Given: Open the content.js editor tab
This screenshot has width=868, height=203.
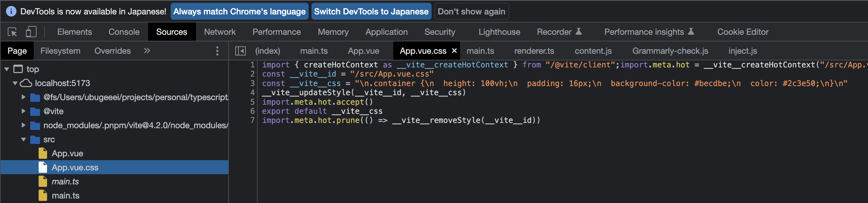Looking at the screenshot, I should 593,51.
